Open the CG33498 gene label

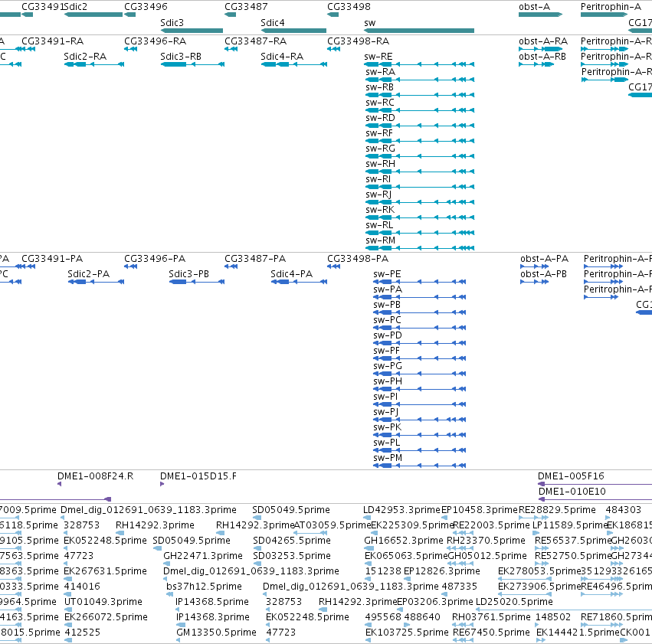coord(349,7)
